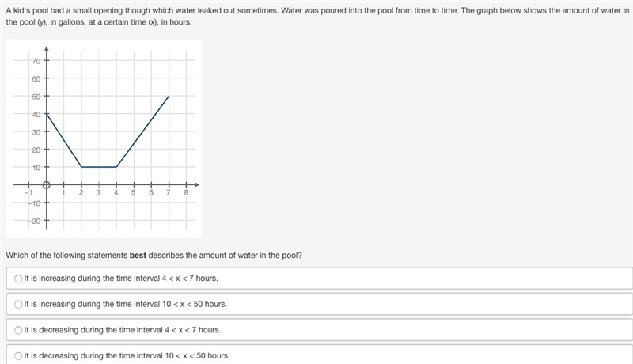Click the upward arrow tip of the y-axis
Screen dimensions: 633x364
pyautogui.click(x=47, y=49)
